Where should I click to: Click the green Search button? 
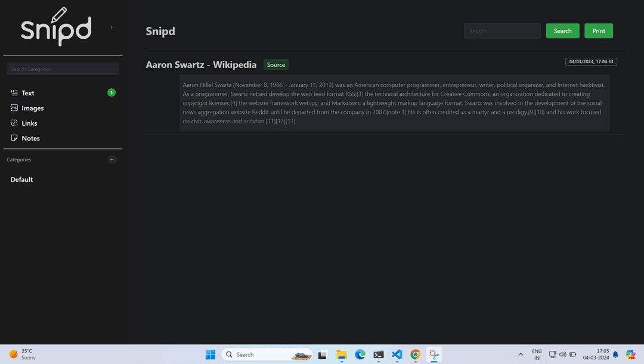563,31
